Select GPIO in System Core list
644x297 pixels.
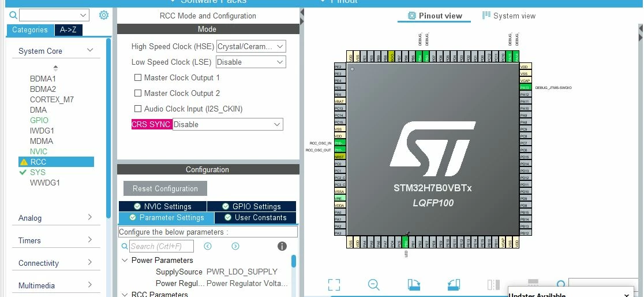pos(39,121)
